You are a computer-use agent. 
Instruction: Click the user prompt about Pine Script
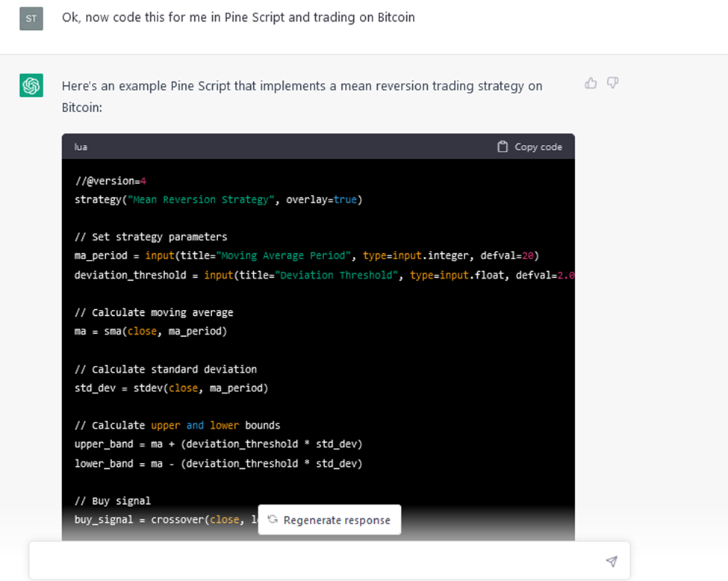click(x=238, y=18)
